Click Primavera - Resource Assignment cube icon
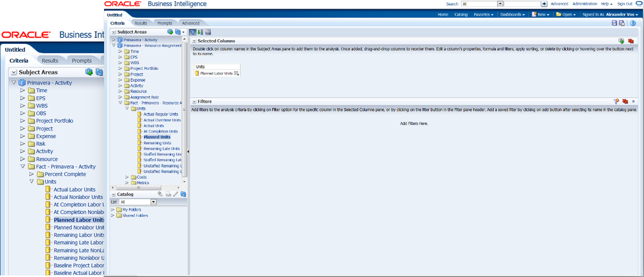 point(120,45)
